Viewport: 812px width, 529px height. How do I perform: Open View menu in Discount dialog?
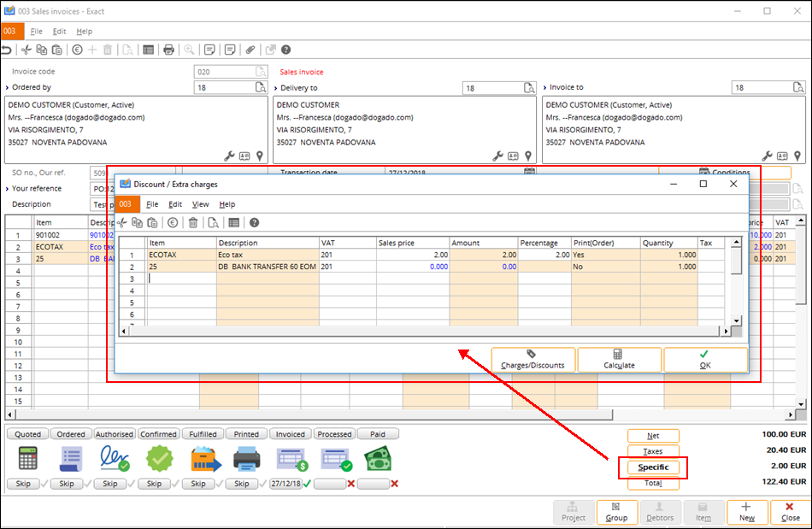click(x=200, y=204)
